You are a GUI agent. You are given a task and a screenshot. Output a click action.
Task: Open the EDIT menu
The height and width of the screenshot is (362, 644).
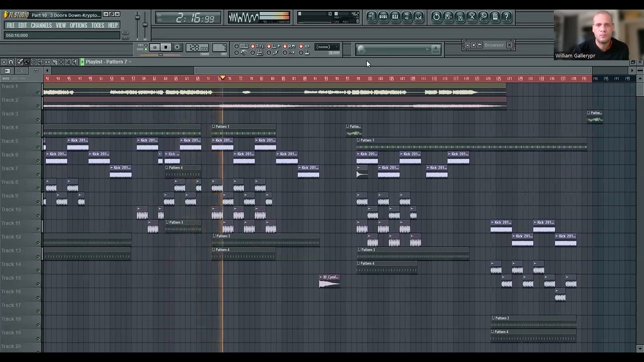point(23,26)
